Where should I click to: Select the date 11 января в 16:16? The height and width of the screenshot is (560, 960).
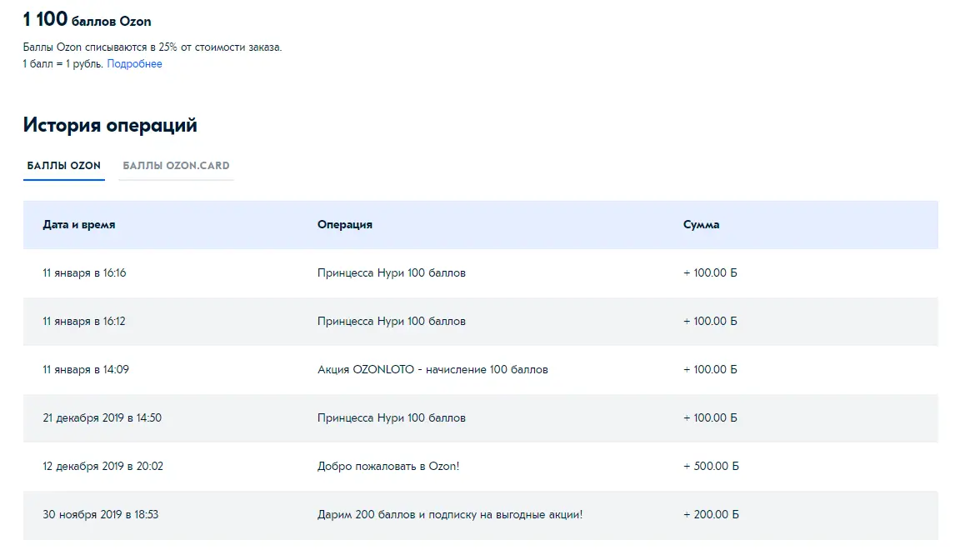pyautogui.click(x=84, y=273)
